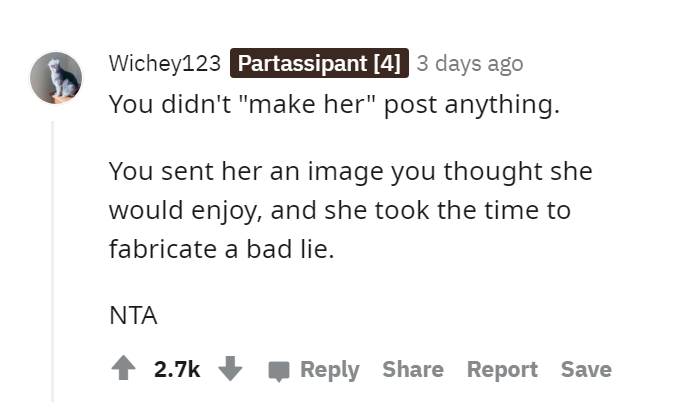Upvote the comment by Wichey123
Image resolution: width=675 pixels, height=402 pixels.
tap(124, 368)
